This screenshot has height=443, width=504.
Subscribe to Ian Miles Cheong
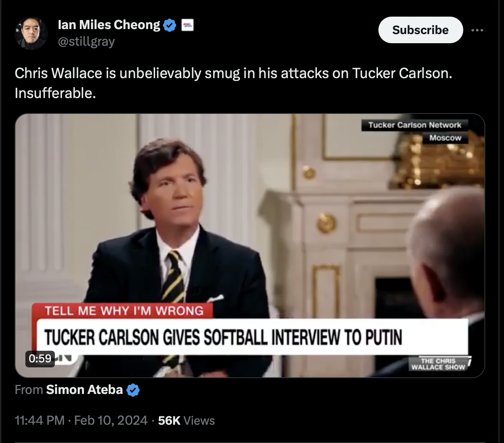(420, 30)
